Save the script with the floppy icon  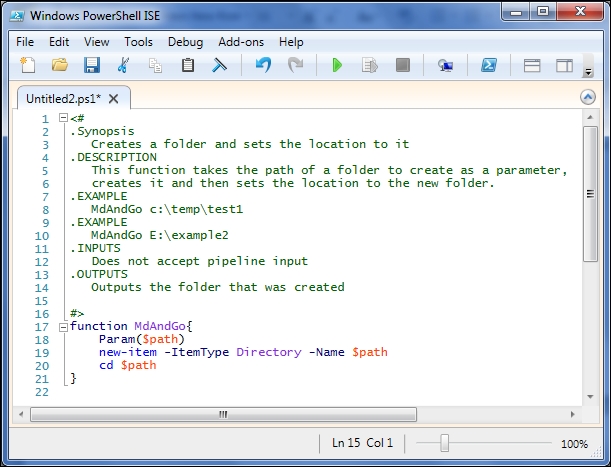click(92, 65)
